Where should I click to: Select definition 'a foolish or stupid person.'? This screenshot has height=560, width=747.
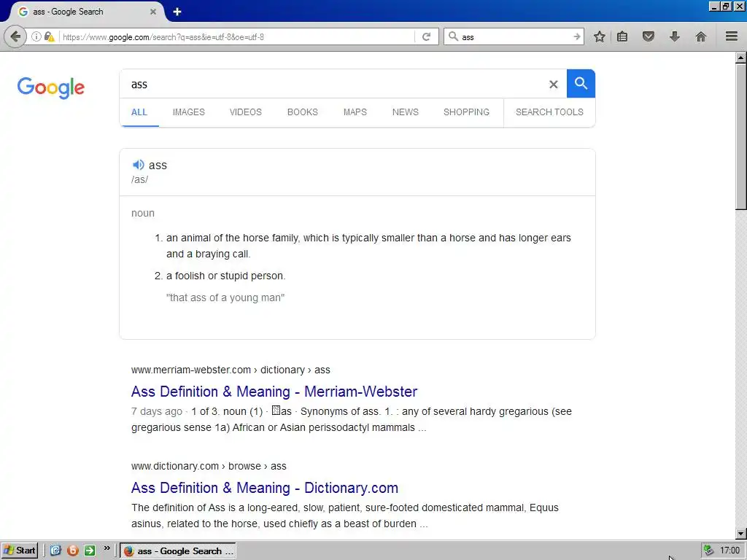pos(226,276)
